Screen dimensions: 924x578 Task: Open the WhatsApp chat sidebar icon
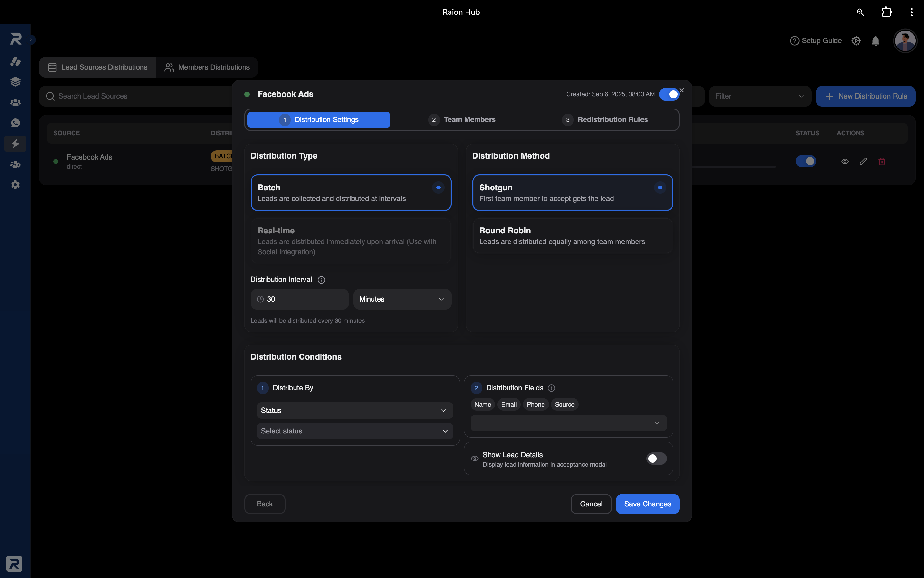15,123
